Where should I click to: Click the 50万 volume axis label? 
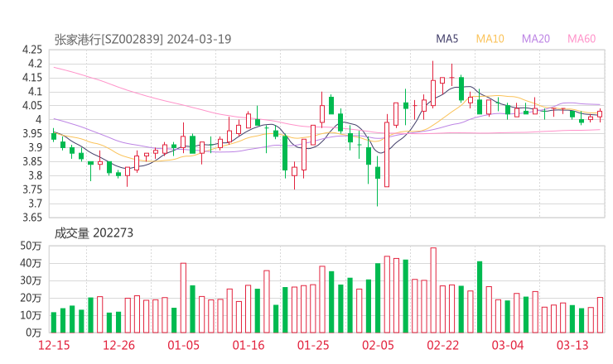coord(31,246)
